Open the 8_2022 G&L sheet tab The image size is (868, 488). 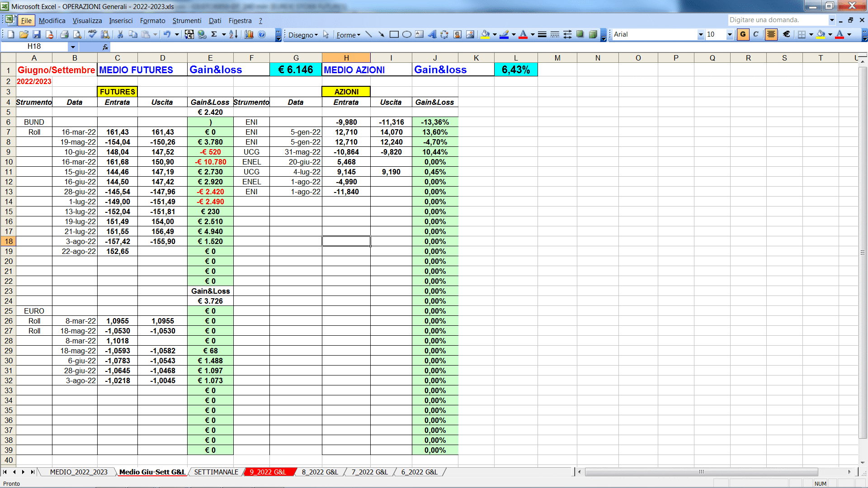(320, 472)
